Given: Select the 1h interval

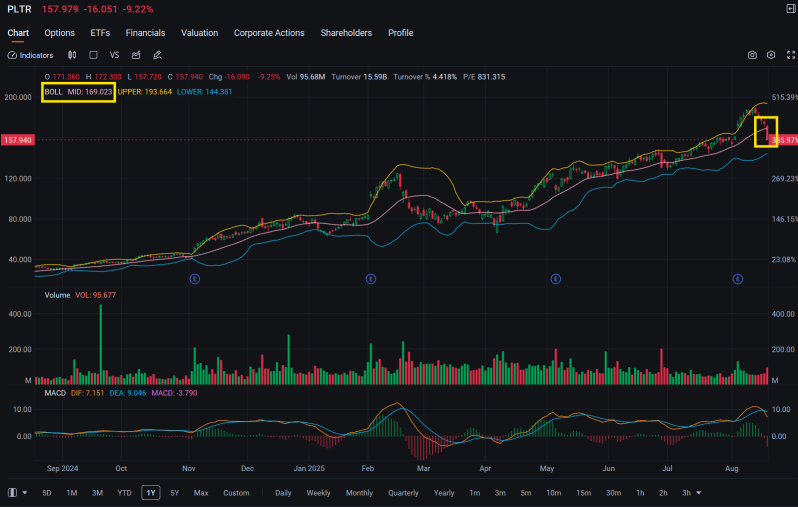Looking at the screenshot, I should pyautogui.click(x=640, y=493).
